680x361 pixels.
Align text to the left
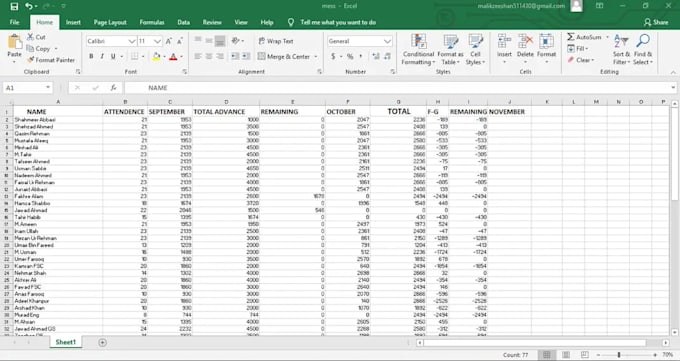click(x=198, y=56)
